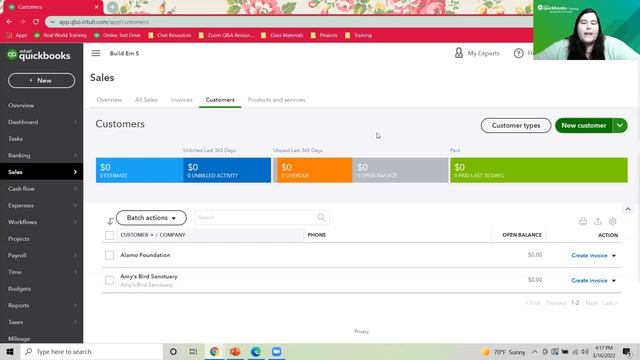Image resolution: width=640 pixels, height=360 pixels.
Task: Export the customer list
Action: 598,221
